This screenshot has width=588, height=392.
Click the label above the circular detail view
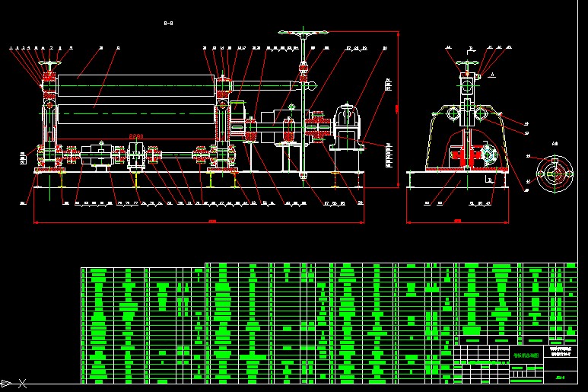555,144
